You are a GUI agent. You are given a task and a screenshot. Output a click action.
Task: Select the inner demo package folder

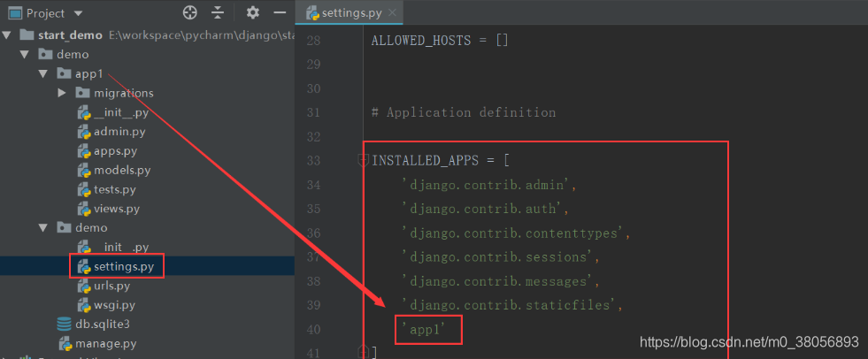[x=91, y=228]
